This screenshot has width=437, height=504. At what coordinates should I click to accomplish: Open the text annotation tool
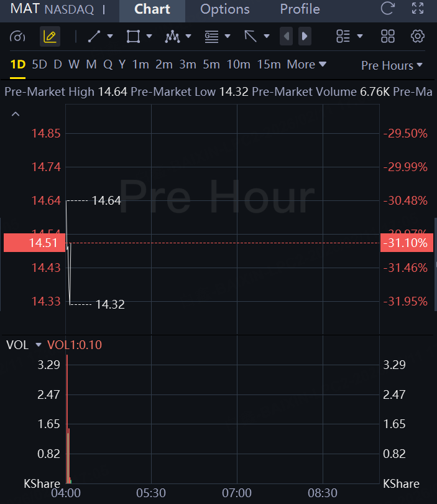tap(212, 37)
